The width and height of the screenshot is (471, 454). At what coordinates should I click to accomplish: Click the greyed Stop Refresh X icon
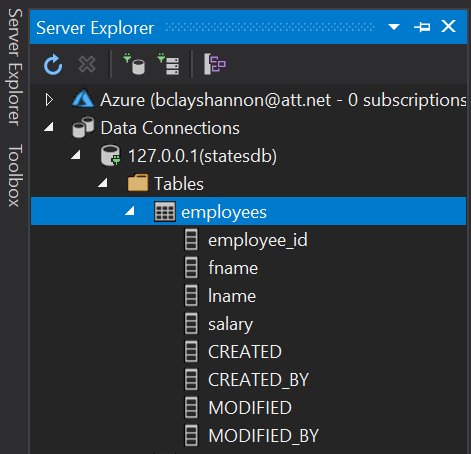coord(87,64)
